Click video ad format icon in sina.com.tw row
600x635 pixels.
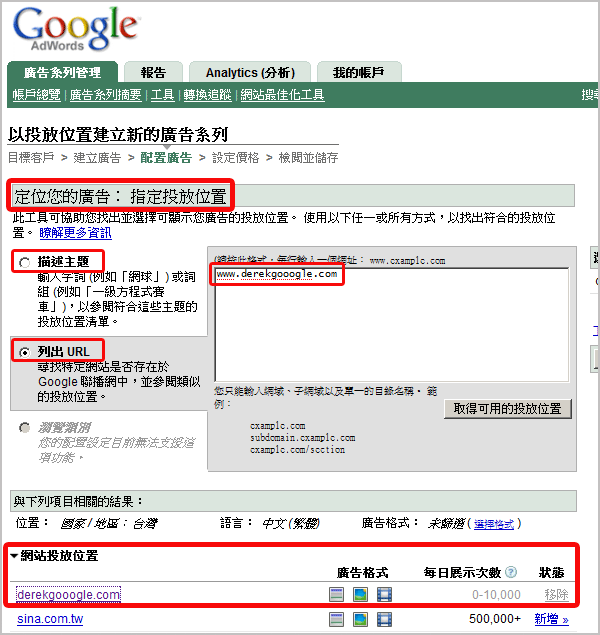tap(384, 619)
